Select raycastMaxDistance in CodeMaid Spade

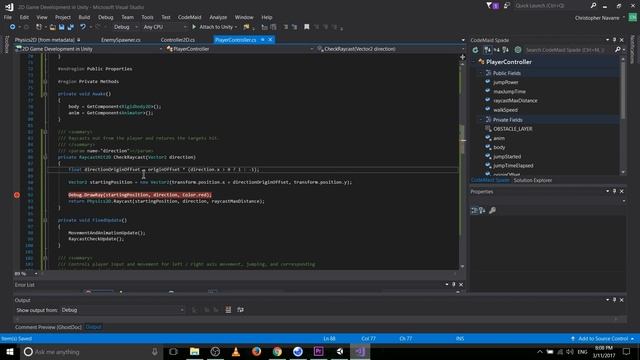pos(515,100)
